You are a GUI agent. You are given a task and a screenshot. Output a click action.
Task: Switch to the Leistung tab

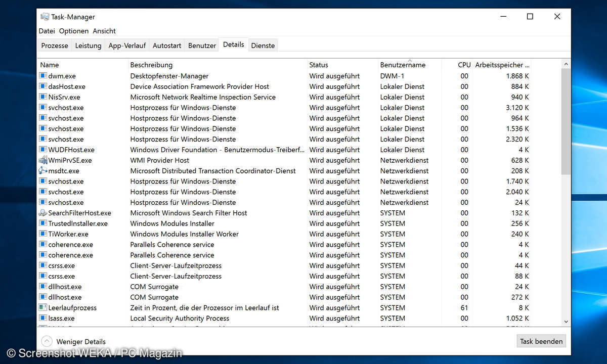88,45
